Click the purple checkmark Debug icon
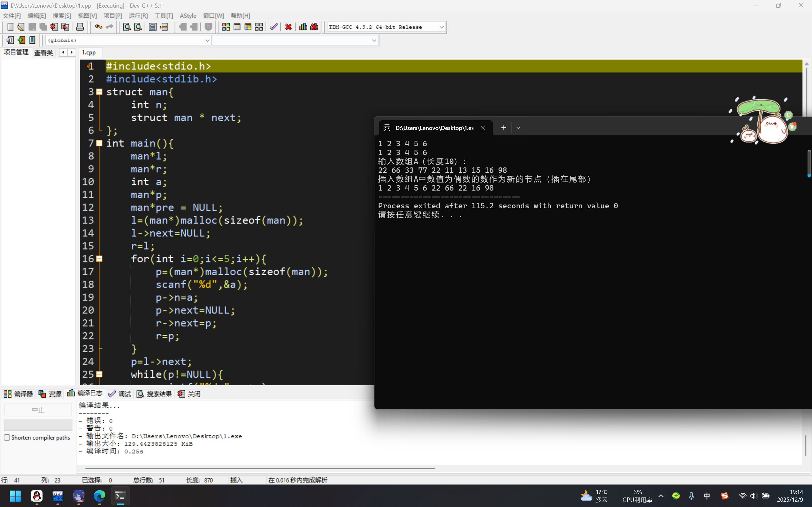 click(x=274, y=27)
